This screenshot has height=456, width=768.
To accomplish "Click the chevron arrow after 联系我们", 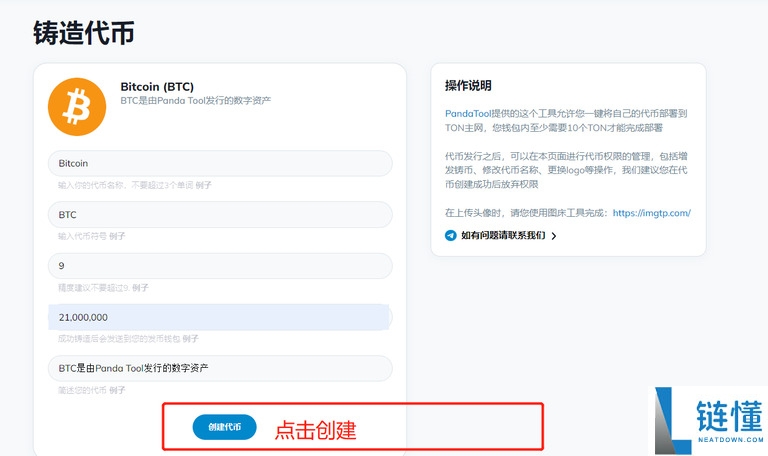I will [x=554, y=236].
